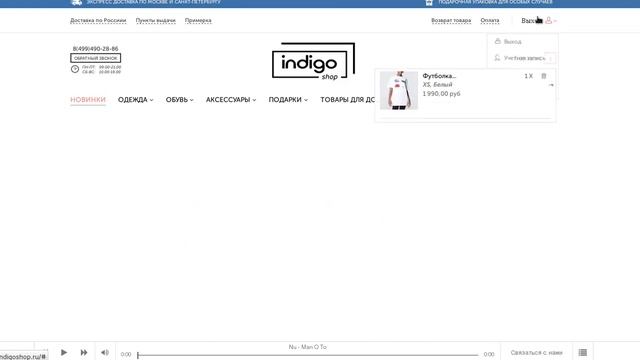The height and width of the screenshot is (360, 640).
Task: Open the white T-shirt cart thumbnail
Action: pyautogui.click(x=399, y=91)
